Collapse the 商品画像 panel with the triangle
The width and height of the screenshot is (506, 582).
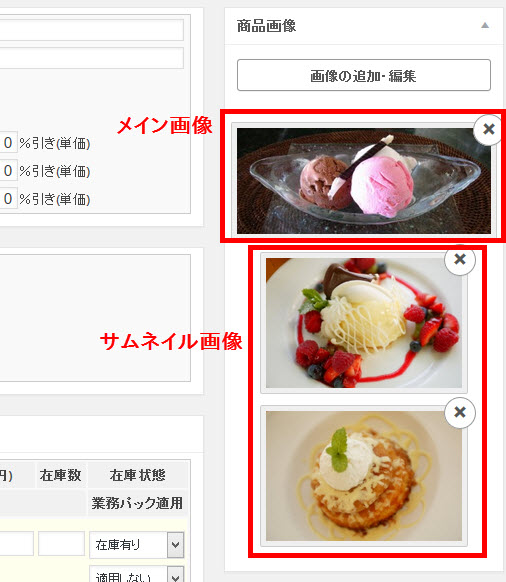[x=485, y=26]
